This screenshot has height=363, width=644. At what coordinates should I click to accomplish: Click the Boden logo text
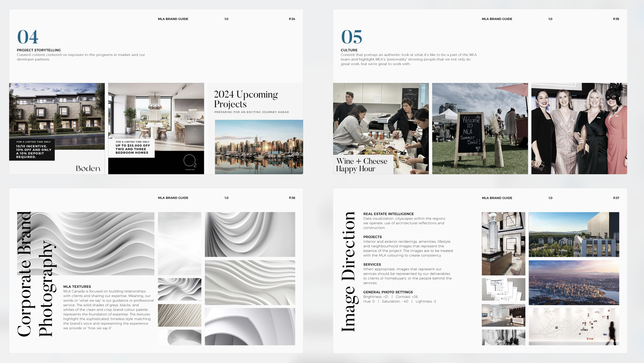(x=88, y=168)
